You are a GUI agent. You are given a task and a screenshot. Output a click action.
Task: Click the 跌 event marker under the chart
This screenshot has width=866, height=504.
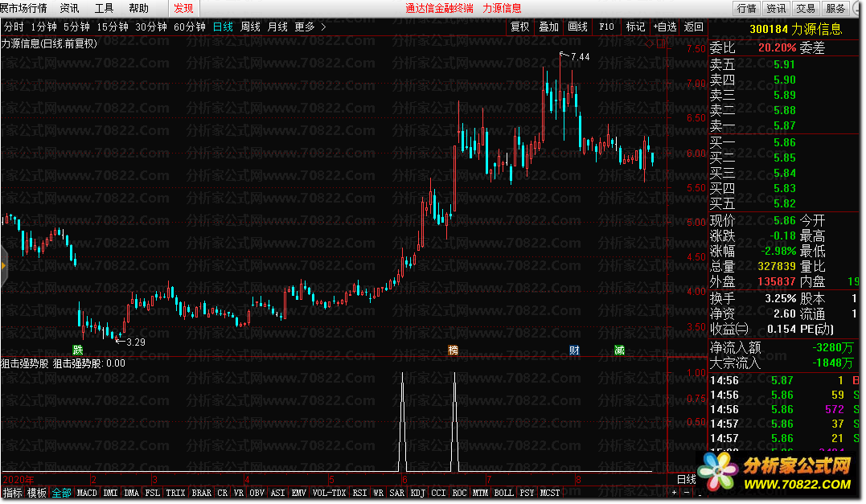78,350
